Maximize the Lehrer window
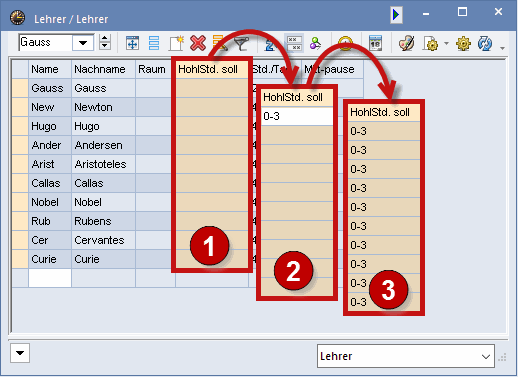This screenshot has height=377, width=518. (462, 12)
